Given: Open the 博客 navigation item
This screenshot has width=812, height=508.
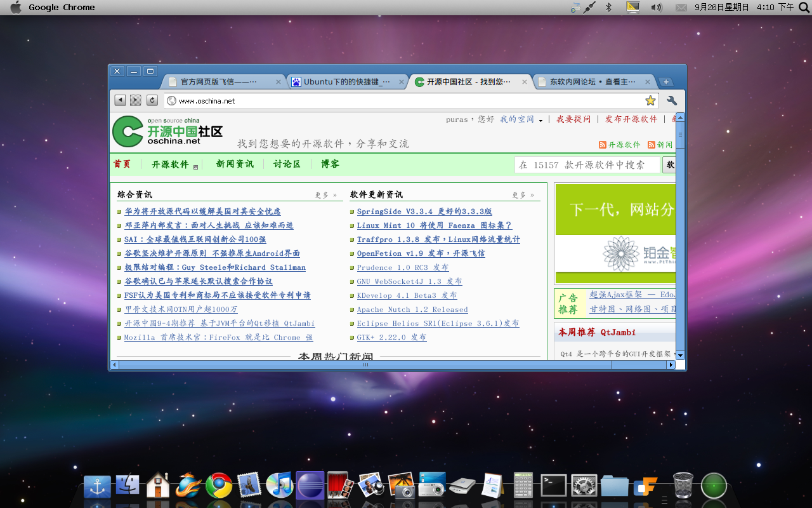Looking at the screenshot, I should click(330, 164).
